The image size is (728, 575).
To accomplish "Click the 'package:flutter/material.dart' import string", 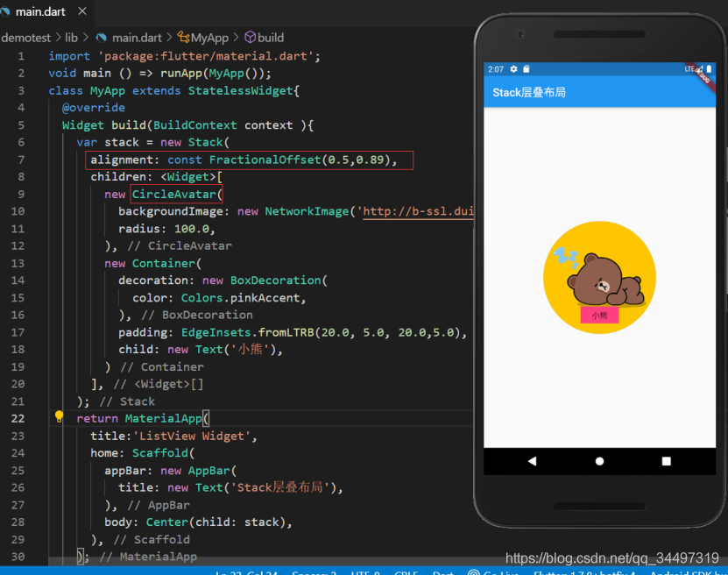I will click(x=206, y=56).
